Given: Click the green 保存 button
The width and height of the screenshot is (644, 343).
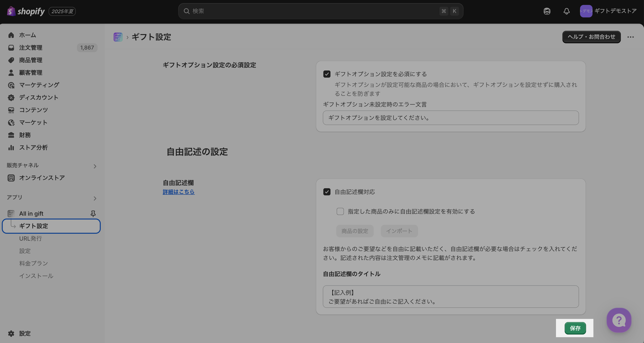Looking at the screenshot, I should coord(575,328).
